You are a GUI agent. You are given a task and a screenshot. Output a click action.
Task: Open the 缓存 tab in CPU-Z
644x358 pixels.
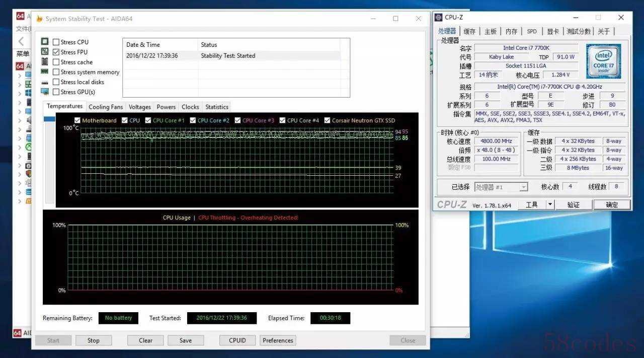469,31
